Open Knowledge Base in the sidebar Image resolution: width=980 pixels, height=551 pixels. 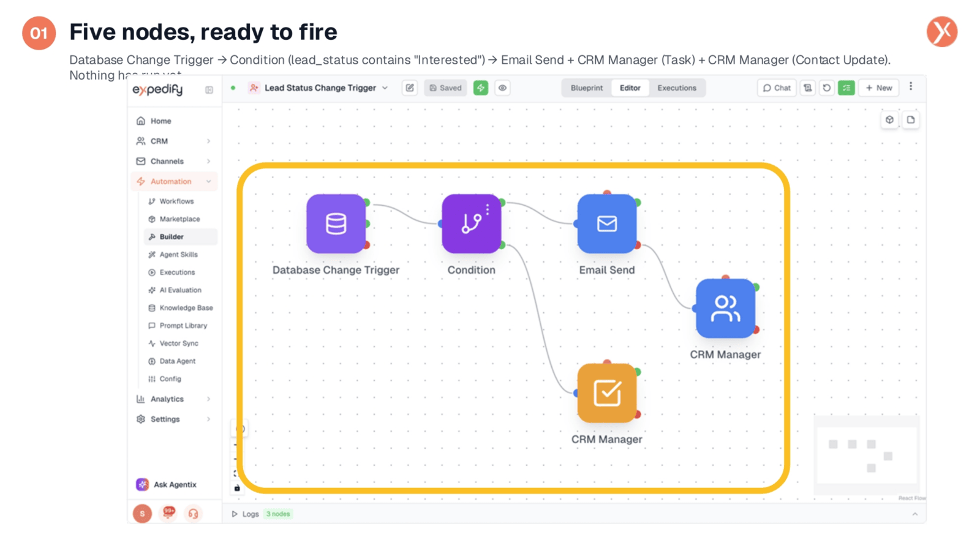(x=181, y=307)
